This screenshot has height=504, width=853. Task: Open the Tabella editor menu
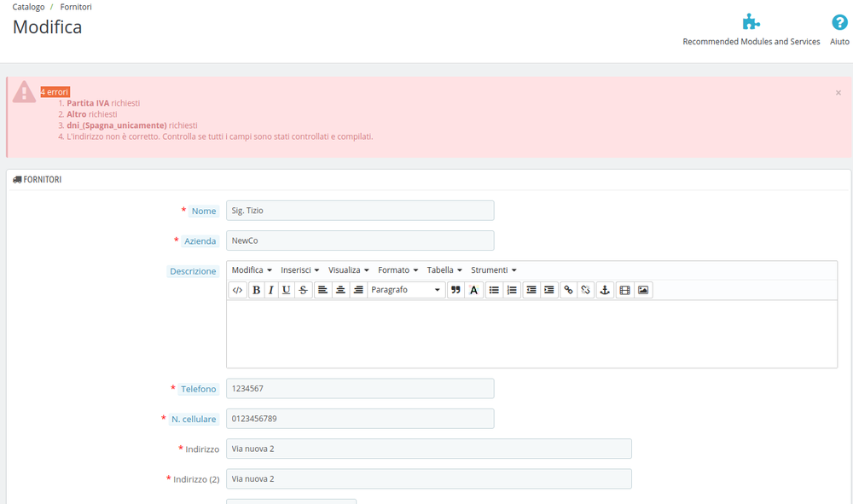click(444, 270)
